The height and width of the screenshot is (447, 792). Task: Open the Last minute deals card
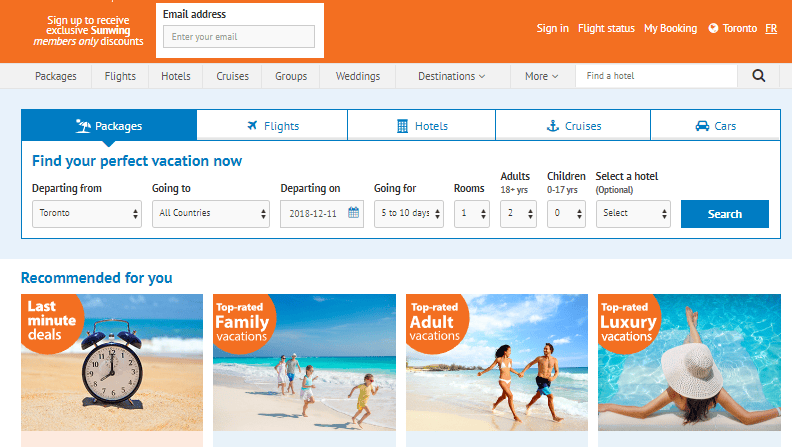[x=112, y=362]
